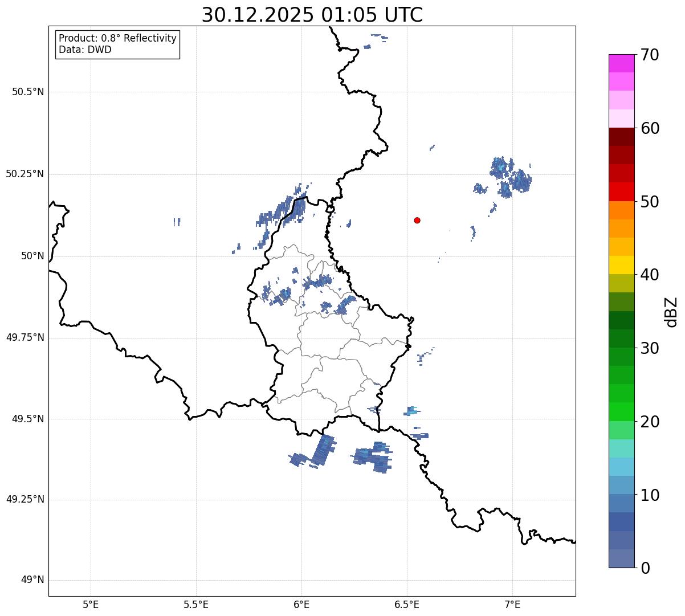
Task: Click the colorbar tick label 10
Action: [x=650, y=495]
